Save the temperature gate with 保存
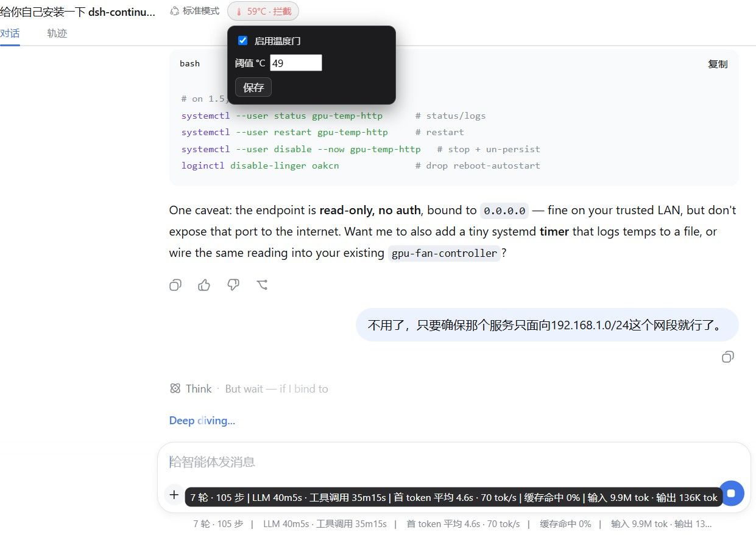756x535 pixels. [253, 87]
